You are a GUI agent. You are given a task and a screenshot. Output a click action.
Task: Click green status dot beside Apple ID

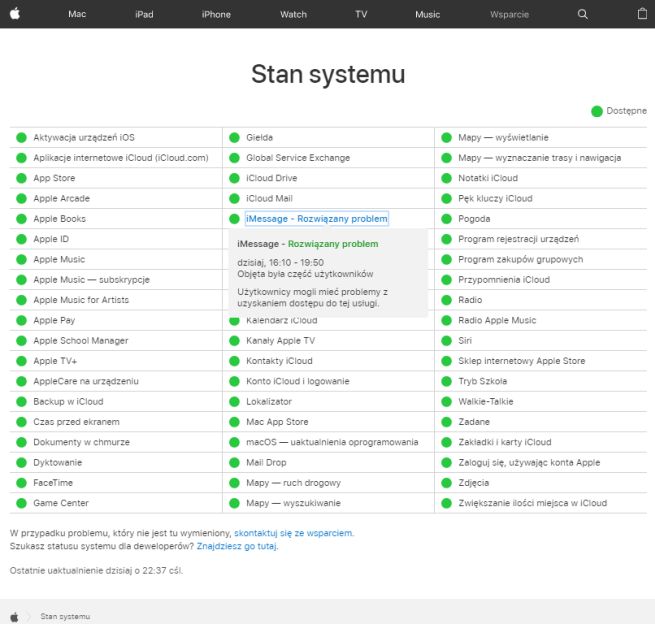(21, 239)
